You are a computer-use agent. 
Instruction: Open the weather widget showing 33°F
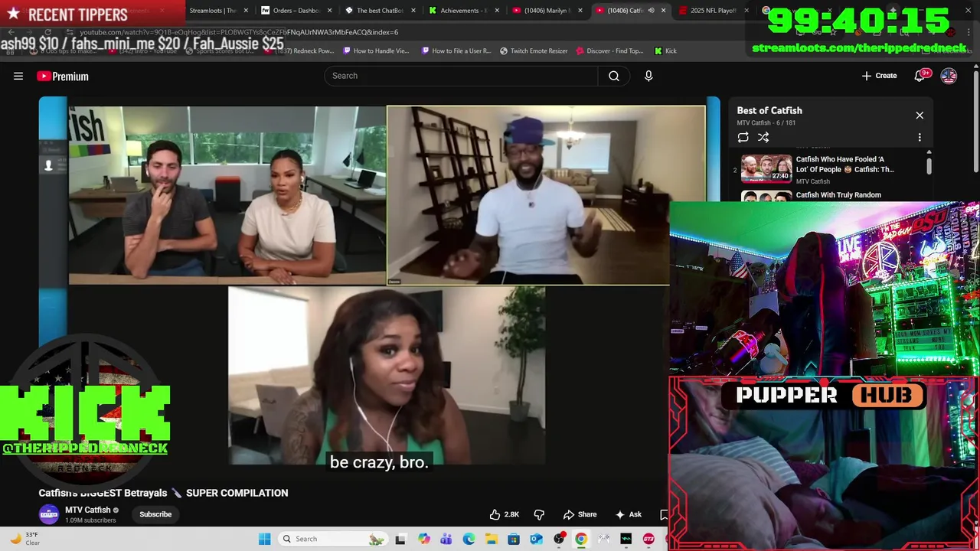[25, 539]
